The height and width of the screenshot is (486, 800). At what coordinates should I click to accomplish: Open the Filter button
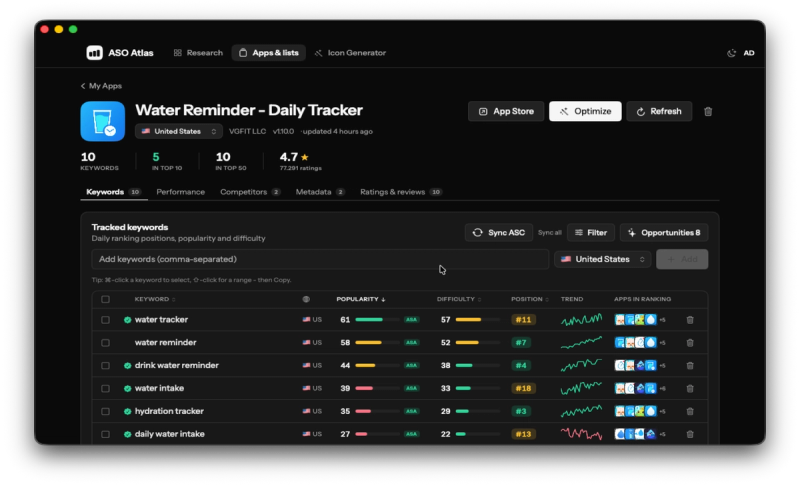591,233
